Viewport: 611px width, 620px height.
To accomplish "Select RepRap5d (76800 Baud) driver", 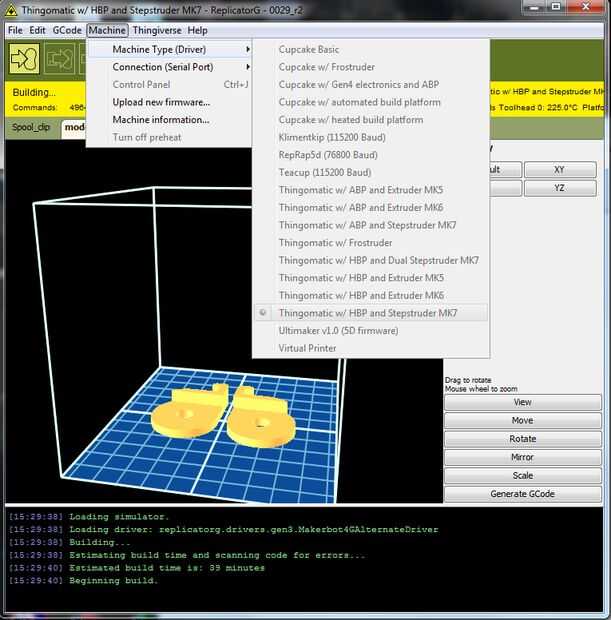I will tap(371, 155).
